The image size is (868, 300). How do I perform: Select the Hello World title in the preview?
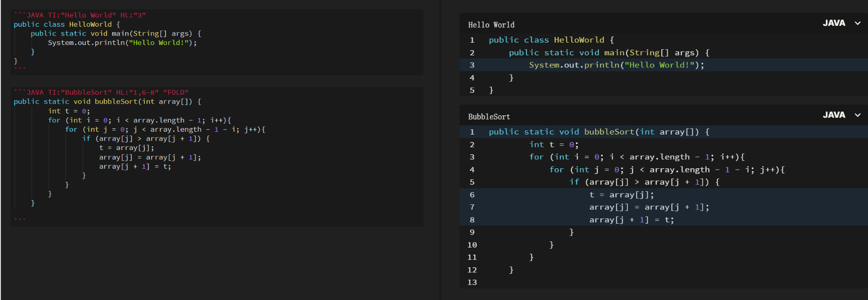[x=491, y=25]
